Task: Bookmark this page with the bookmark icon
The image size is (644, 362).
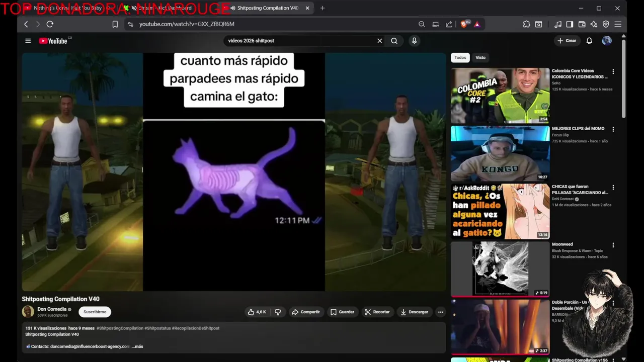Action: pyautogui.click(x=115, y=24)
